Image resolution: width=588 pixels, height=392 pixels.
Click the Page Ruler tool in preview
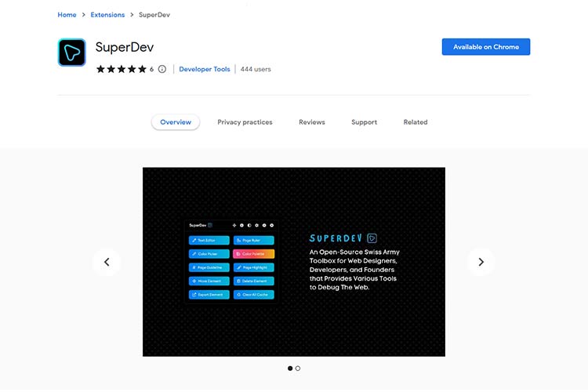(x=253, y=240)
